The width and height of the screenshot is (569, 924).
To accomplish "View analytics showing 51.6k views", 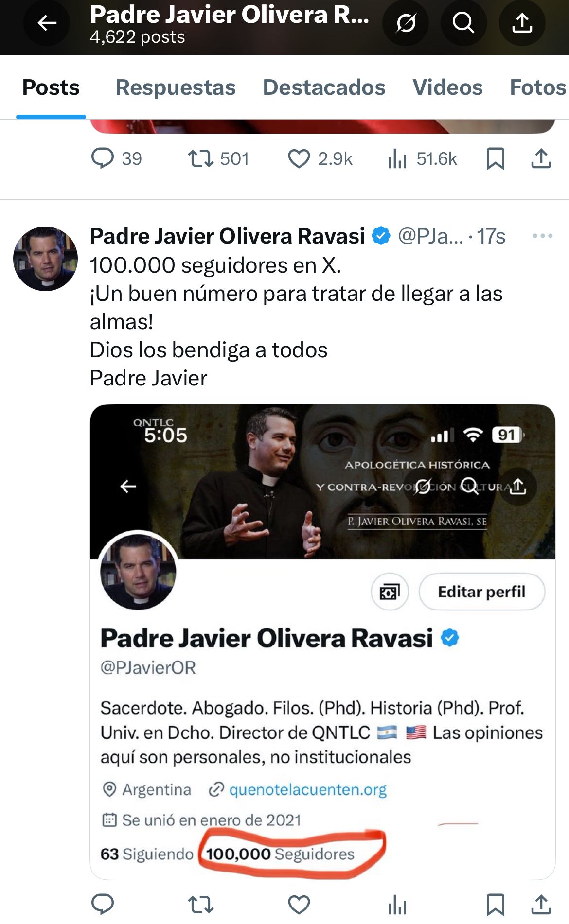I will point(422,159).
